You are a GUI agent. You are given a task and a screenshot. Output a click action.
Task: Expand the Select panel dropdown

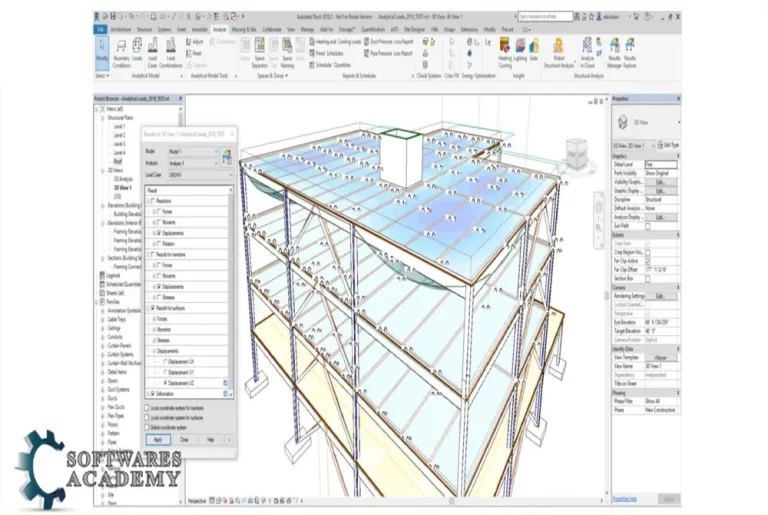pos(102,76)
